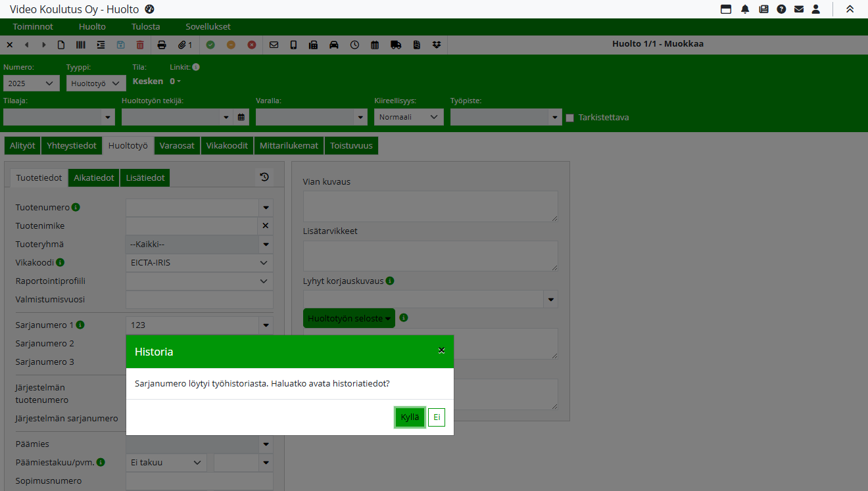Open the Tyyppi dropdown showing Huoltotyö
Image resolution: width=868 pixels, height=491 pixels.
(96, 83)
